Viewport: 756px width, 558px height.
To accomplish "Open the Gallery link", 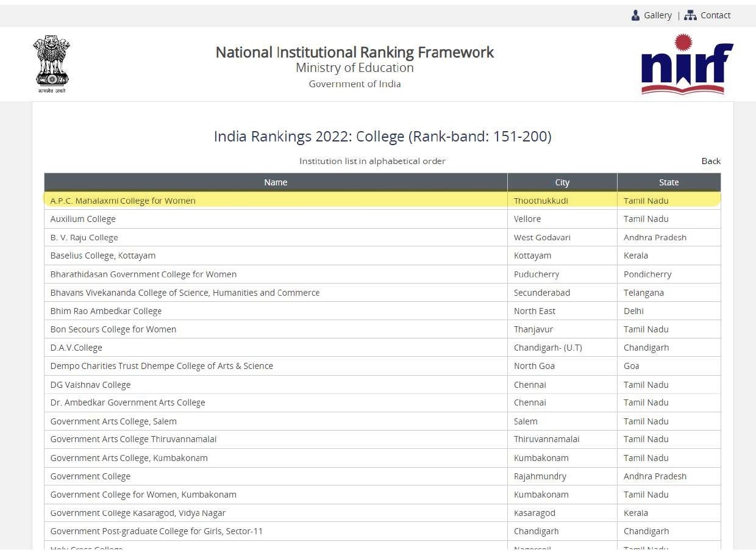I will [657, 15].
